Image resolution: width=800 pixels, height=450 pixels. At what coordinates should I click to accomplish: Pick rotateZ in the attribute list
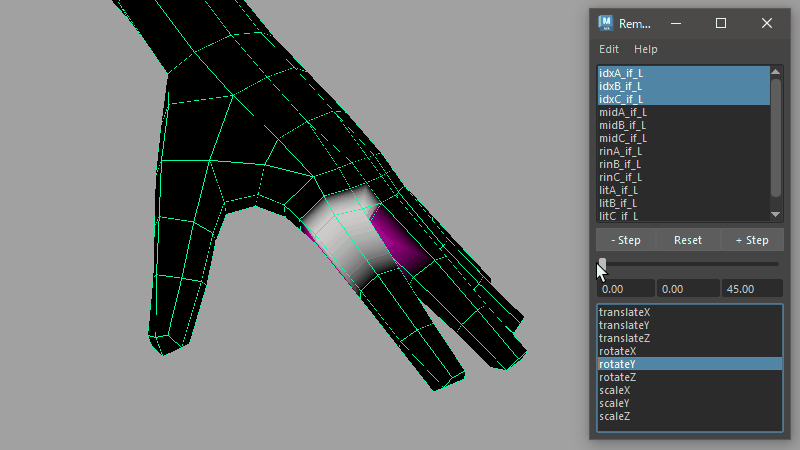click(x=618, y=377)
